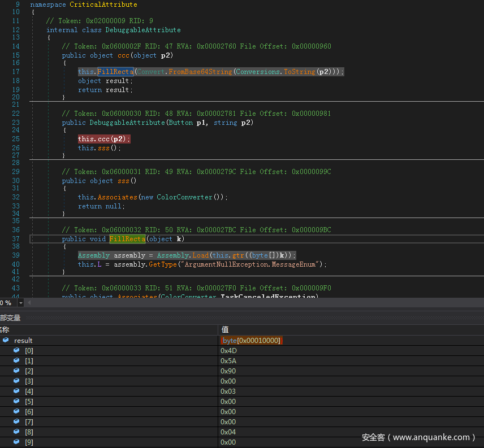484x448 pixels.
Task: Click the ColorConverter type on line 32
Action: (184, 197)
